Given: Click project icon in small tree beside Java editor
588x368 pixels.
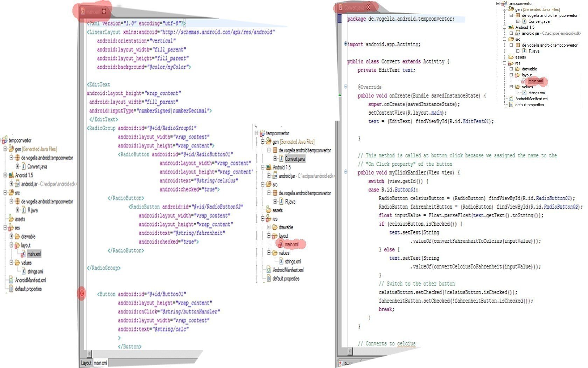Looking at the screenshot, I should point(504,4).
